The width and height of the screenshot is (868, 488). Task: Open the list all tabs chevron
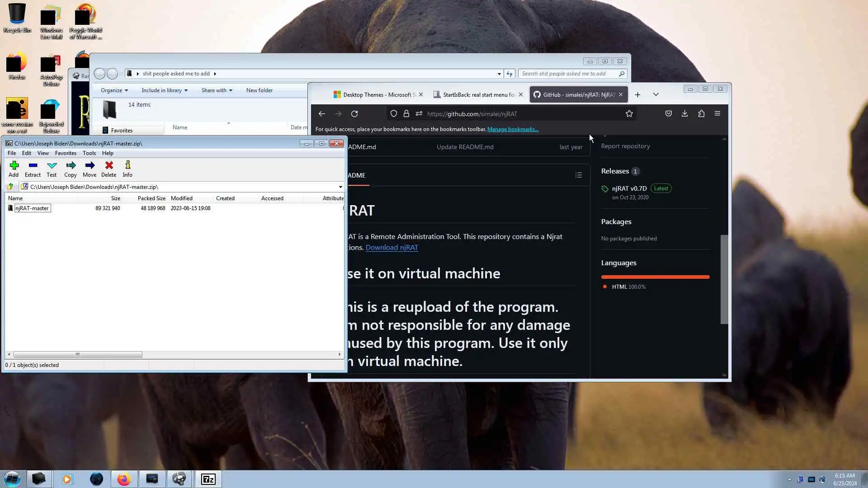coord(656,94)
